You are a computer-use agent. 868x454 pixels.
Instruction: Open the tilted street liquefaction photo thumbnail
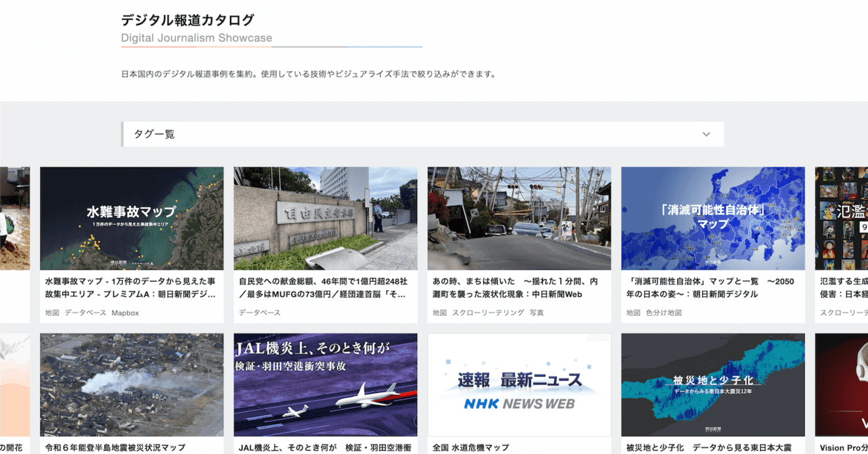(519, 219)
